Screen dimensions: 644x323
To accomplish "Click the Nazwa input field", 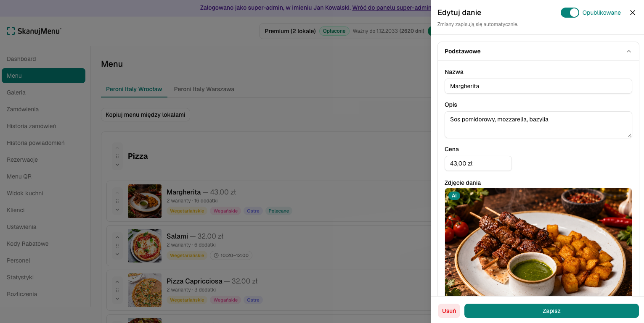I will click(x=538, y=86).
